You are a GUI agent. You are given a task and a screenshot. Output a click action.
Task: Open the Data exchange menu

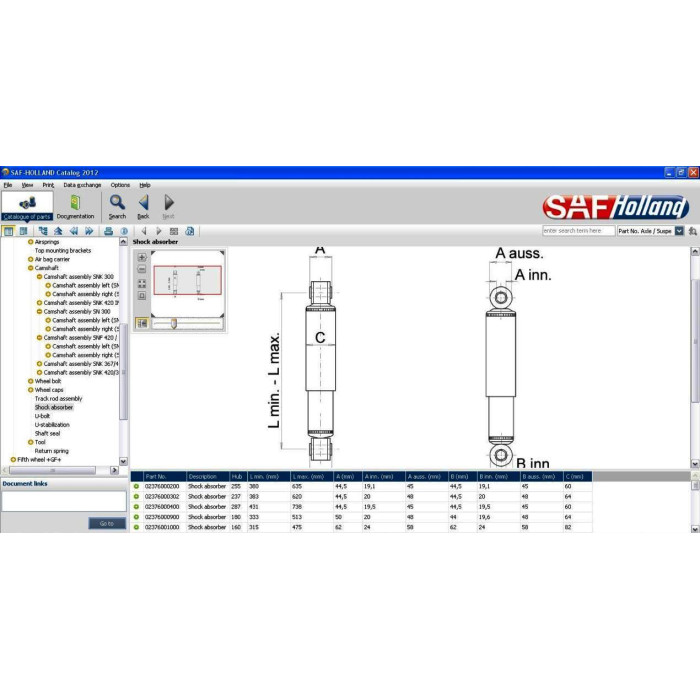click(x=82, y=185)
